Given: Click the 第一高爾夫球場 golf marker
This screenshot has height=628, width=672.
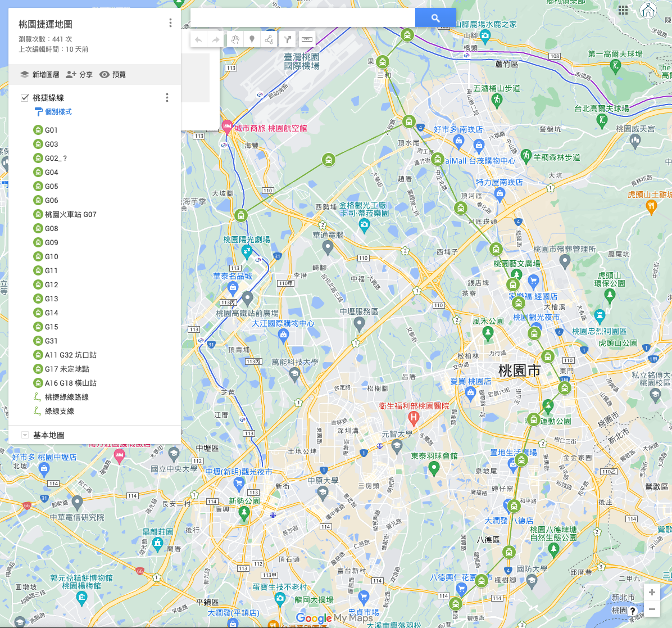Looking at the screenshot, I should pos(615,66).
